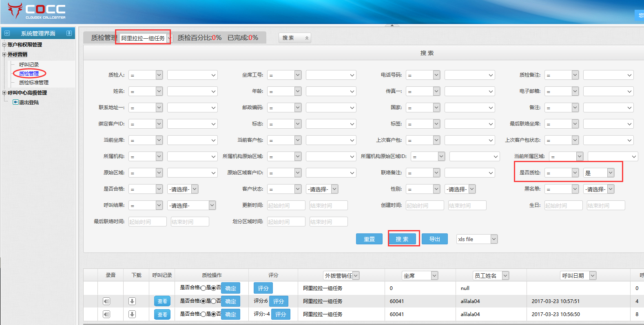Click the 更新时间 start time field
The width and height of the screenshot is (644, 325).
click(286, 206)
